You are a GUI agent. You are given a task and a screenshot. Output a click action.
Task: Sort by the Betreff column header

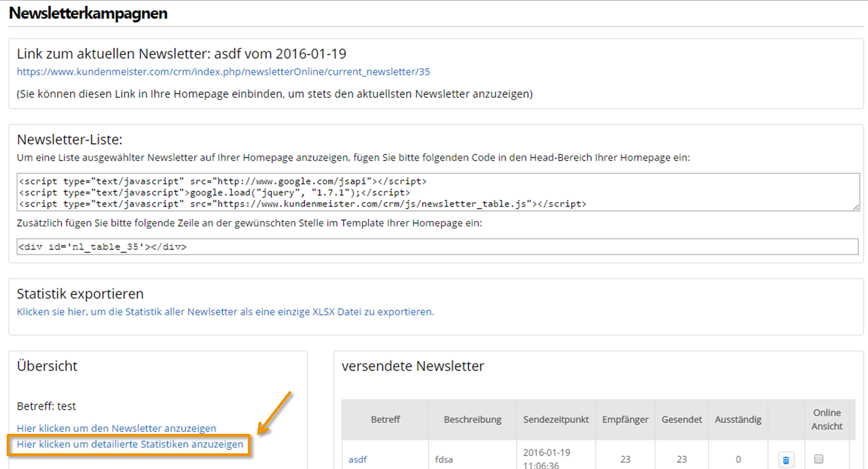pos(385,420)
